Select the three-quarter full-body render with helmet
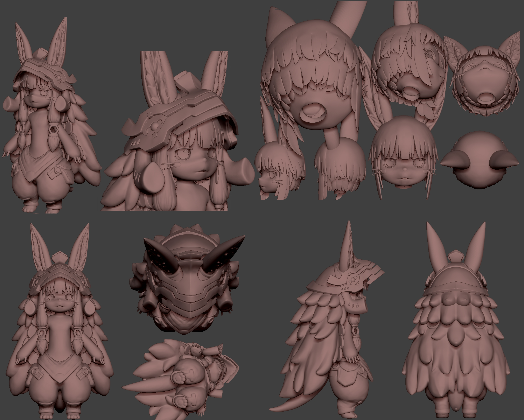This screenshot has width=524, height=420. pos(52,115)
